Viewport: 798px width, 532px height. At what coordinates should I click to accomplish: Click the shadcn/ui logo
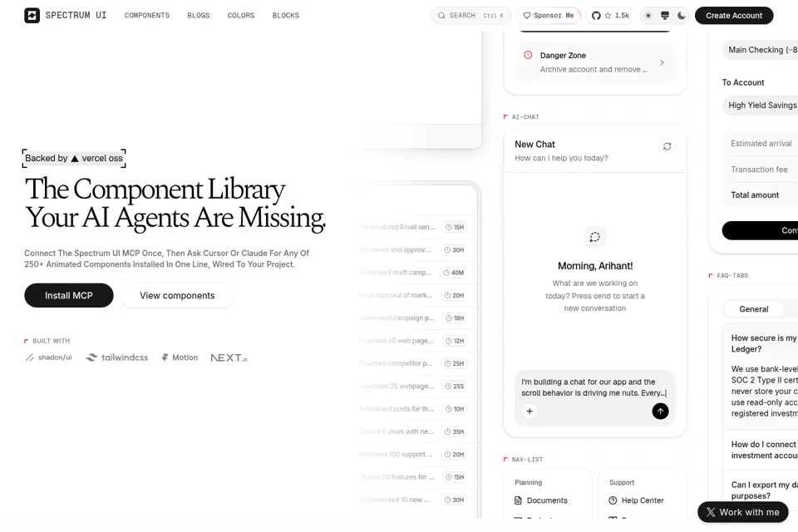(x=49, y=357)
